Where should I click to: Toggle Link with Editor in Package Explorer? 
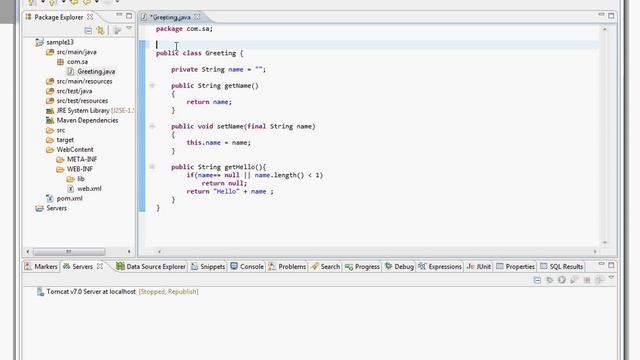tap(100, 30)
